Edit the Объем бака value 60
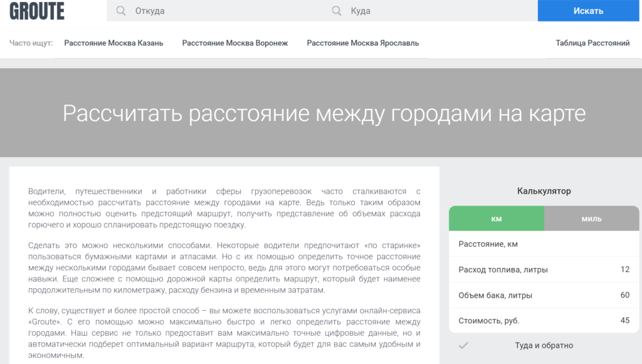 coord(624,295)
